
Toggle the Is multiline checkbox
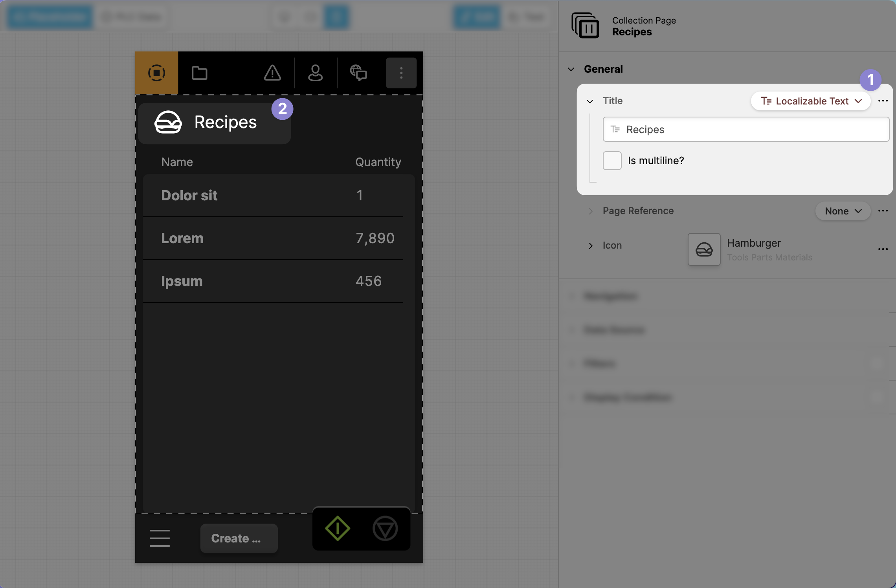pyautogui.click(x=612, y=161)
